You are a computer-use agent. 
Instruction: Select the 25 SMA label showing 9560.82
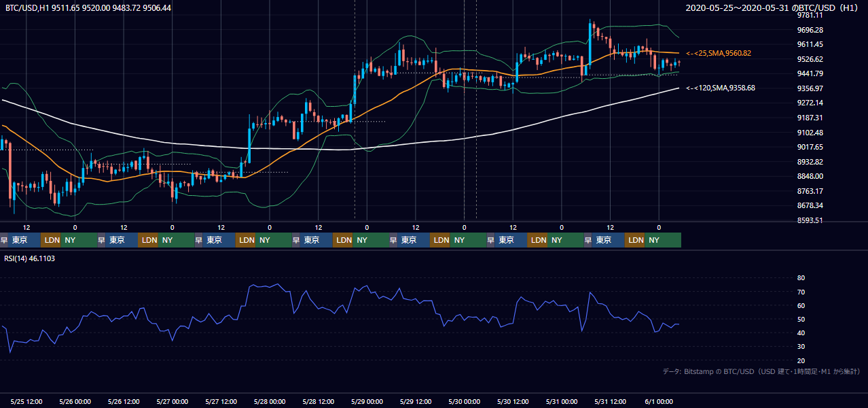pyautogui.click(x=719, y=53)
